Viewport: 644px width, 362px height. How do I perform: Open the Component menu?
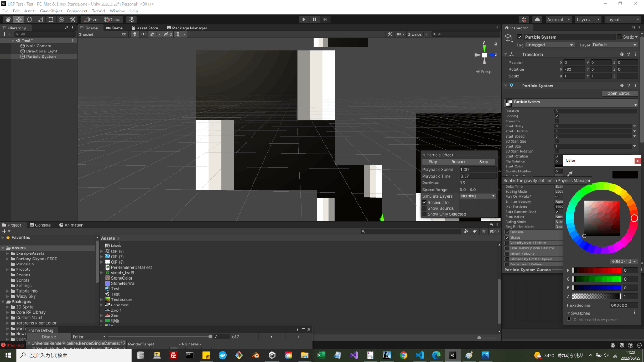coord(77,11)
